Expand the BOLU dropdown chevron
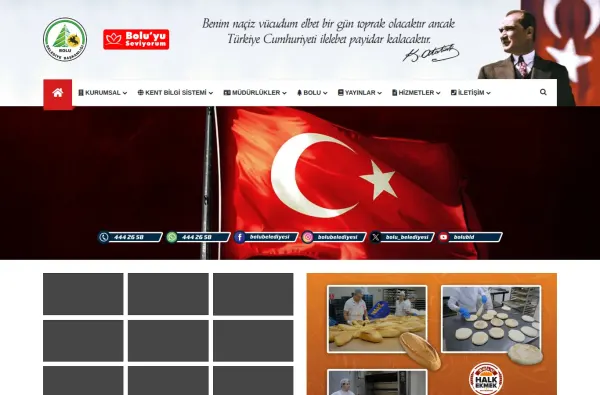The image size is (600, 395). [325, 93]
